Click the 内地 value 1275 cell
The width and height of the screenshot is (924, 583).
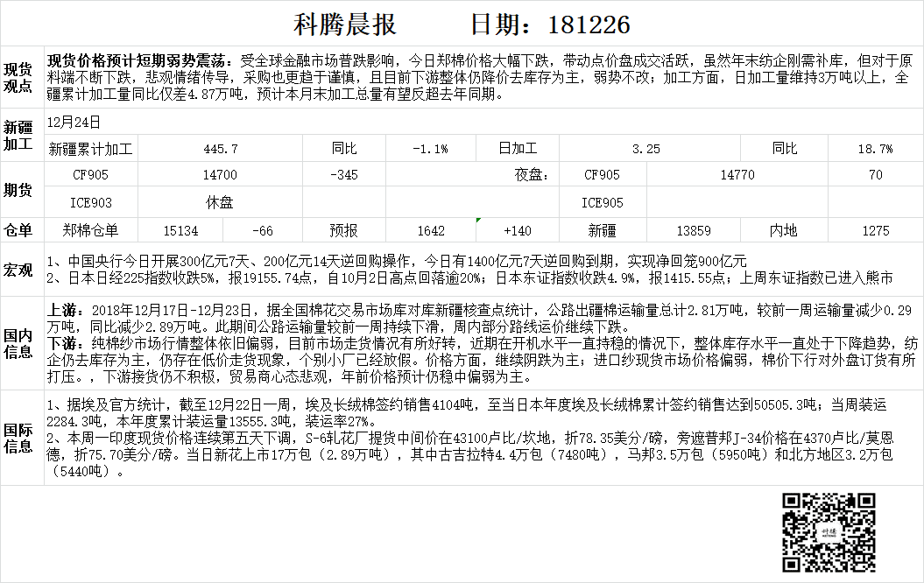[x=875, y=231]
